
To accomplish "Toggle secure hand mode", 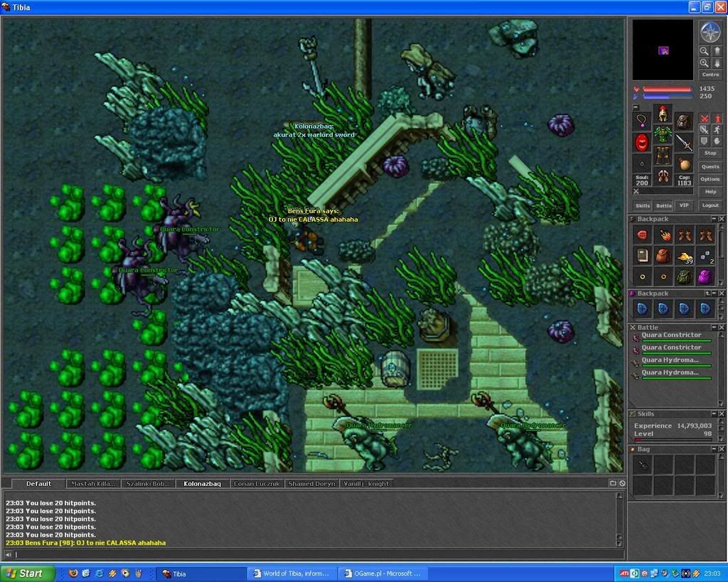I will [717, 141].
